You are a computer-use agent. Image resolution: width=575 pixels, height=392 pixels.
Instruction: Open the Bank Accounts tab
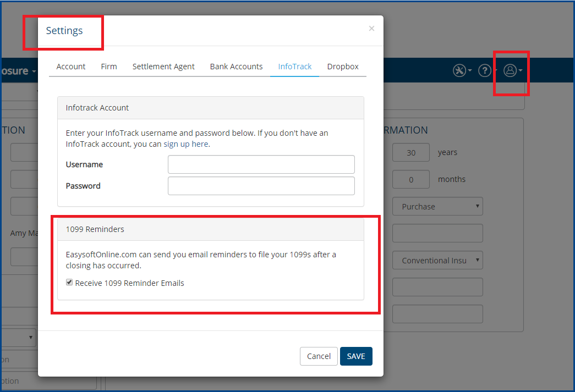click(236, 67)
